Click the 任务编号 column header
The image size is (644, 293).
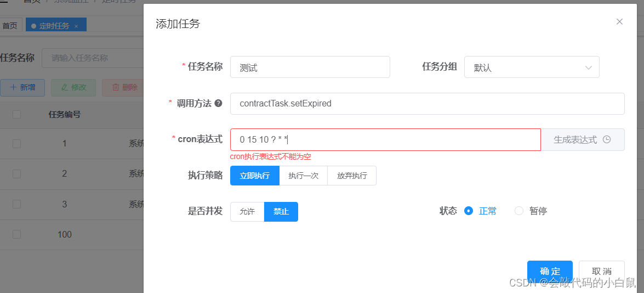point(65,115)
